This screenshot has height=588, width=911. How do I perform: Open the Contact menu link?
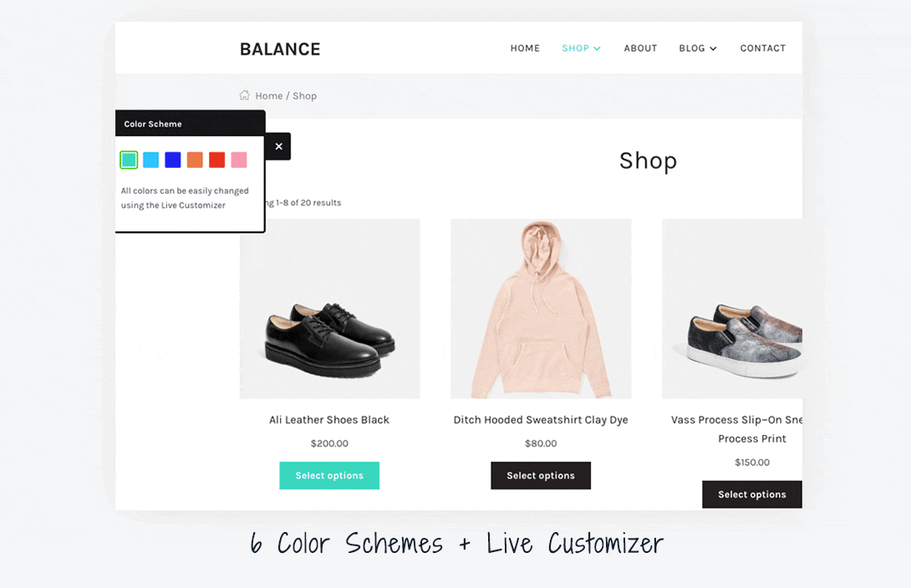763,48
